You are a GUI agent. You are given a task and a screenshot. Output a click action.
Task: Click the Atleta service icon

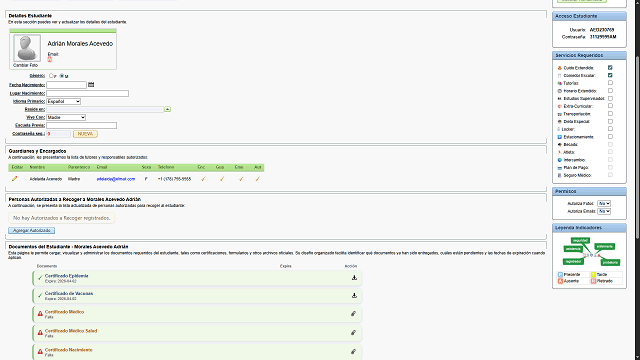point(560,152)
